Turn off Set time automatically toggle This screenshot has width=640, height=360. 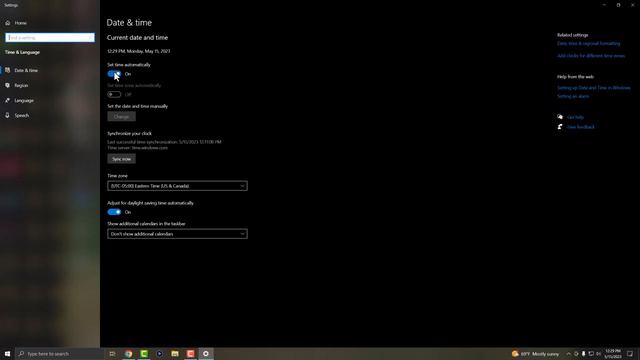pos(114,74)
